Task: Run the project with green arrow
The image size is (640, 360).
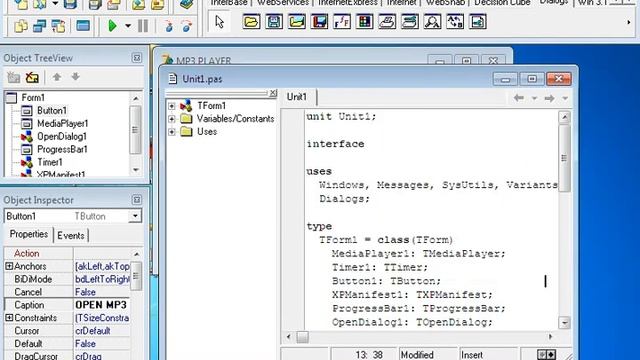Action: (x=112, y=26)
